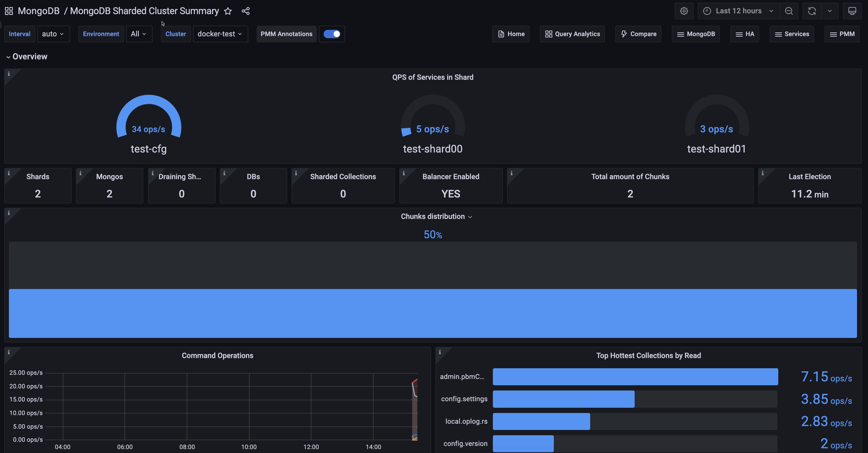Click Top Hottest Collections by Read title
This screenshot has height=453, width=868.
(x=648, y=356)
